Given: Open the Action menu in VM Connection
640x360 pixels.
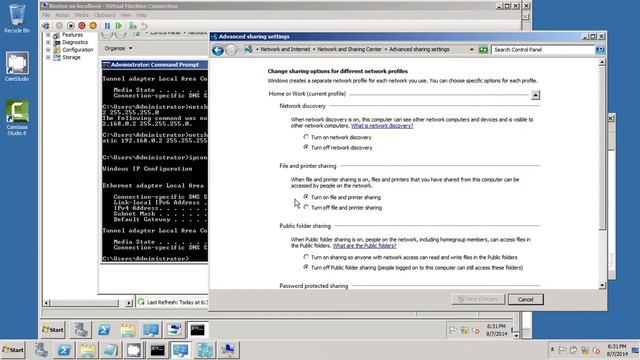Looking at the screenshot, I should pos(62,15).
